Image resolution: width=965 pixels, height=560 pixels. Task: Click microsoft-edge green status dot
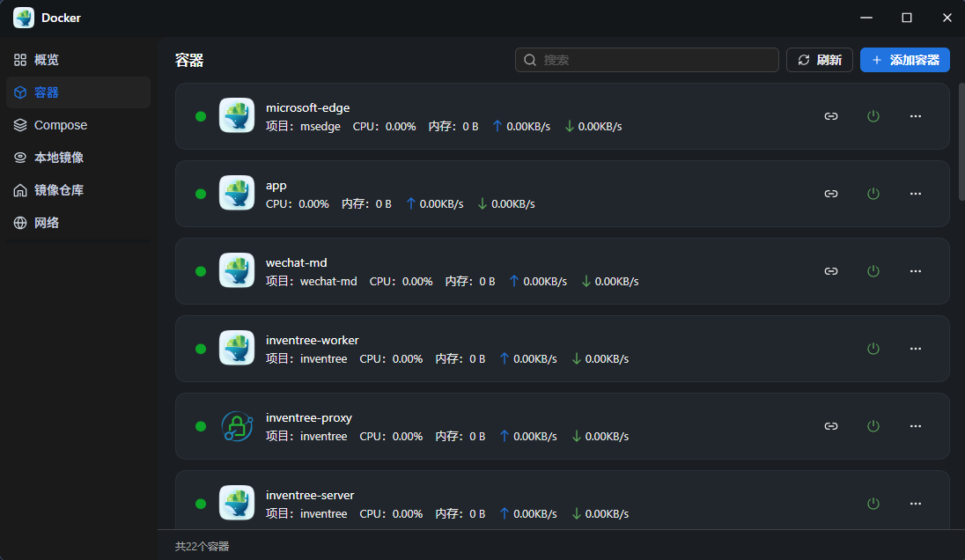tap(201, 116)
